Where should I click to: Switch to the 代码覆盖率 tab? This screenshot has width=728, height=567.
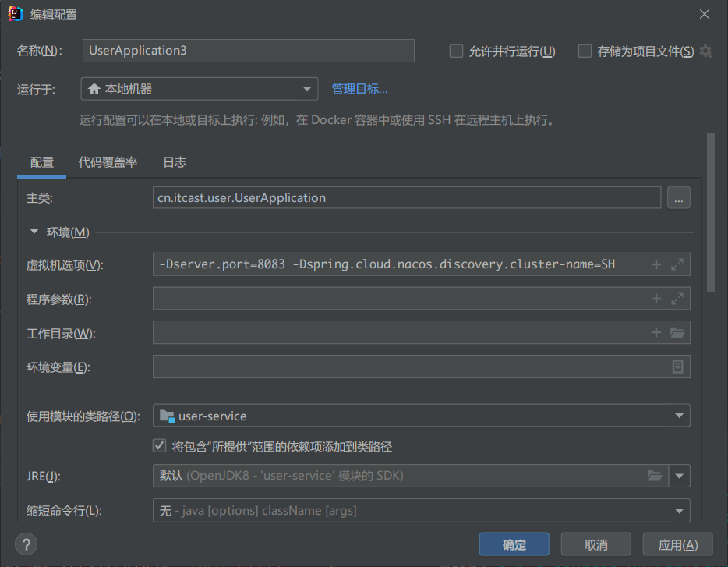[108, 163]
